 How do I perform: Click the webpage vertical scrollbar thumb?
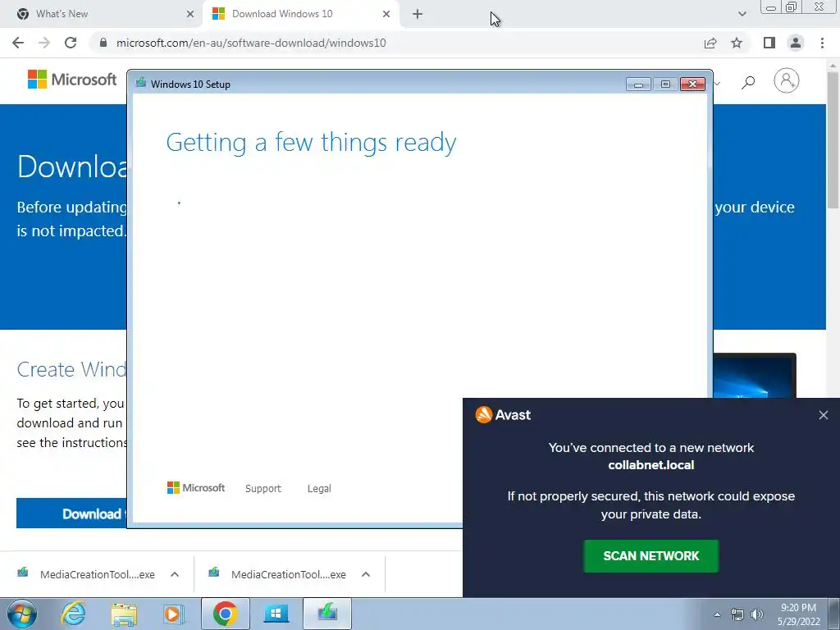(833, 139)
